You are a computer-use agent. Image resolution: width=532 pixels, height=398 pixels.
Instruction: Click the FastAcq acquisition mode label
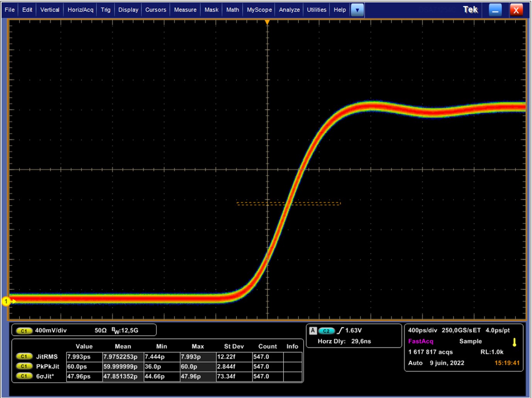tap(421, 341)
